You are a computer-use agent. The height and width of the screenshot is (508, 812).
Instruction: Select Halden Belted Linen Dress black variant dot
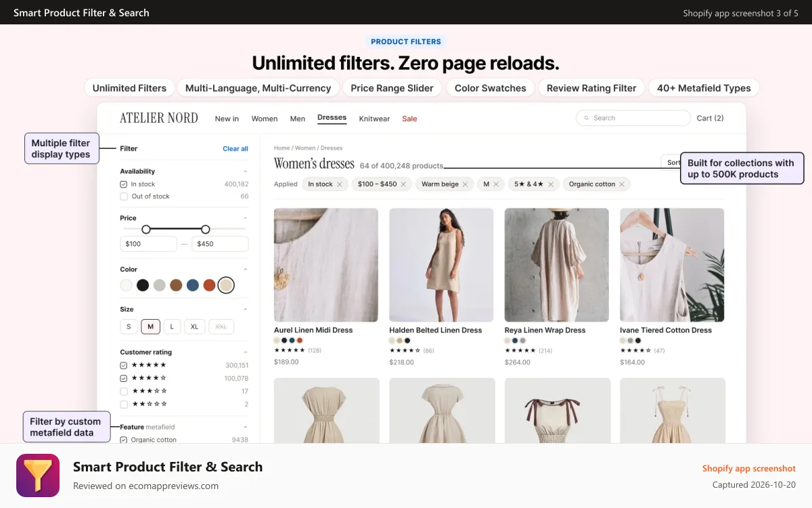[x=407, y=341]
